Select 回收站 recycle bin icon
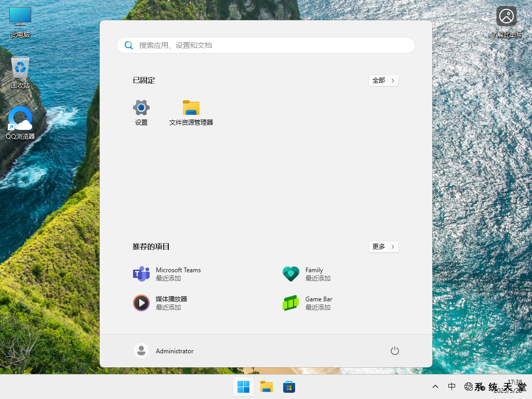Viewport: 532px width, 399px height. 20,73
